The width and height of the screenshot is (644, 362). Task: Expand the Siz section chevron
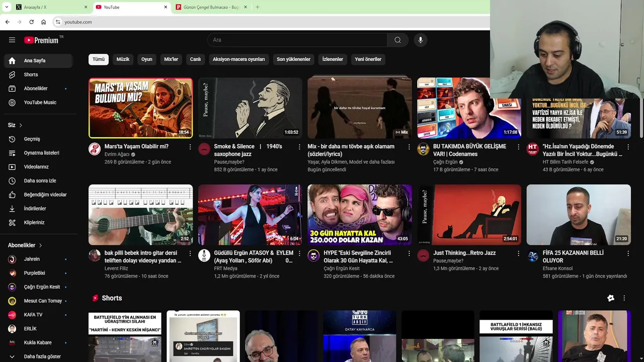click(x=21, y=125)
